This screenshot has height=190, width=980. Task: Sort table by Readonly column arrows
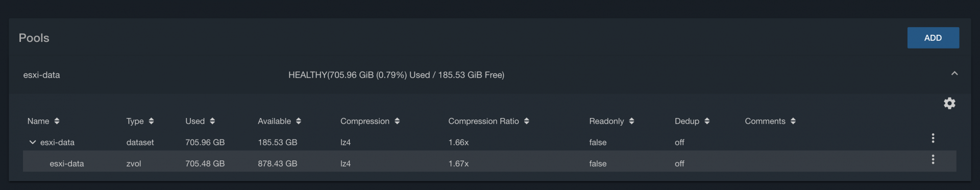(631, 121)
